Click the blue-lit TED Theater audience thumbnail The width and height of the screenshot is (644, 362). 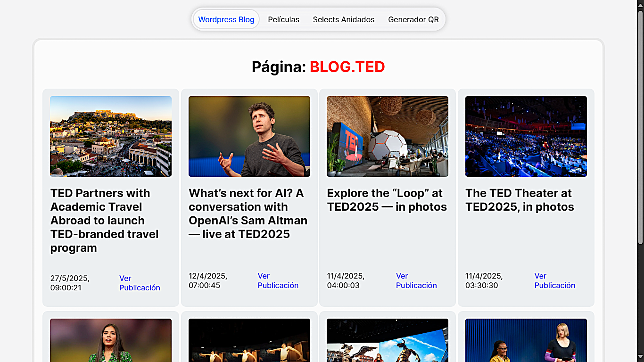point(526,136)
